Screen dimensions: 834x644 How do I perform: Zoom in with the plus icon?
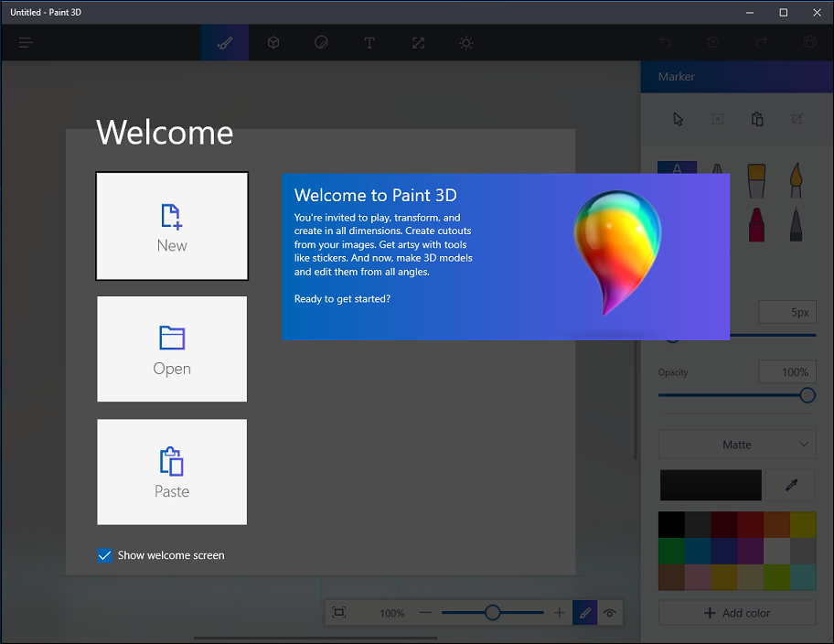[x=559, y=613]
